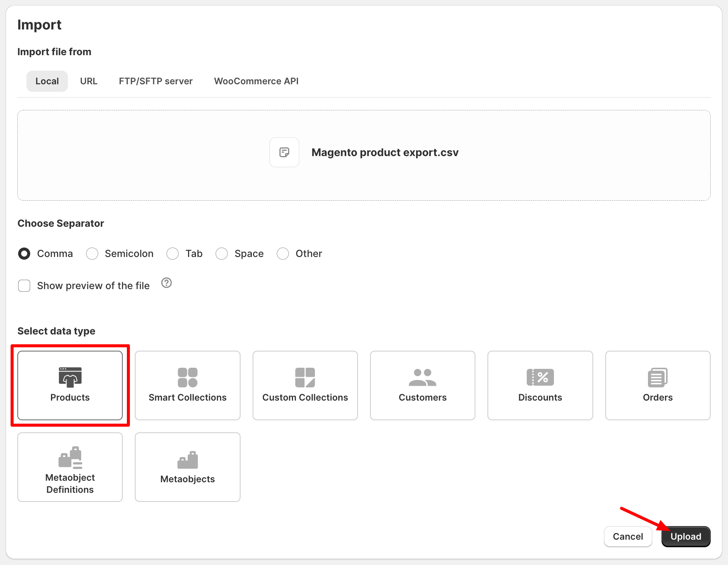Choose the Smart Collections data type

click(x=187, y=385)
